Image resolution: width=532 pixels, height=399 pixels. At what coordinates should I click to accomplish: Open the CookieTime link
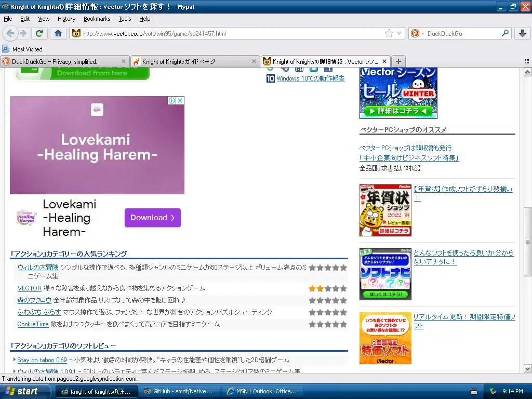pos(33,324)
